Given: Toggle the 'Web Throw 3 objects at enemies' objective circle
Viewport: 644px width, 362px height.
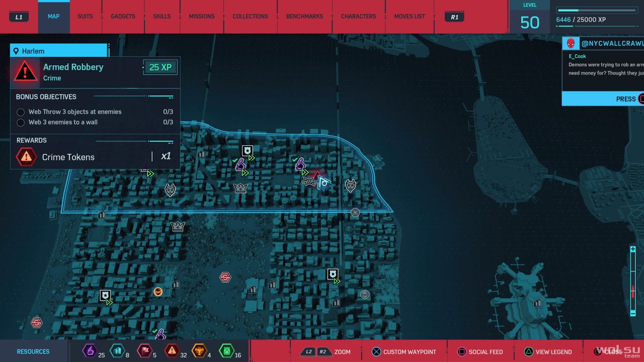Looking at the screenshot, I should [x=21, y=112].
